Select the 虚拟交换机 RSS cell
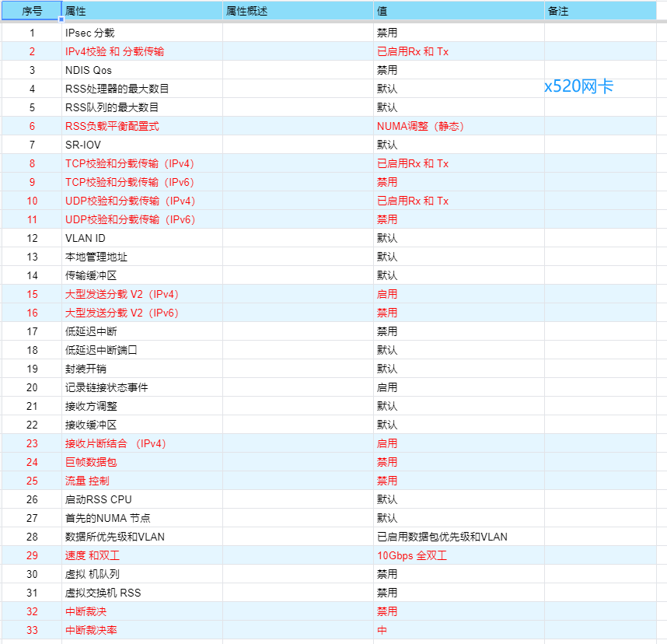Image resolution: width=667 pixels, height=644 pixels. (142, 593)
